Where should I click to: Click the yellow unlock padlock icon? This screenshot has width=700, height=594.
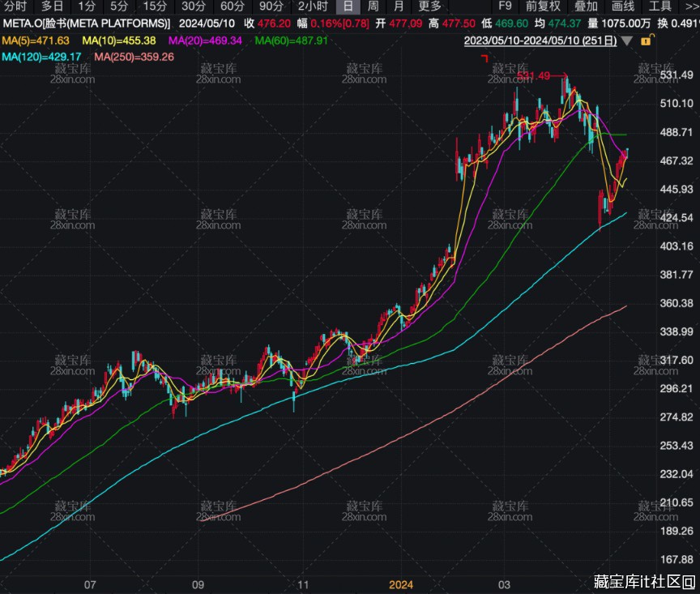tap(647, 40)
